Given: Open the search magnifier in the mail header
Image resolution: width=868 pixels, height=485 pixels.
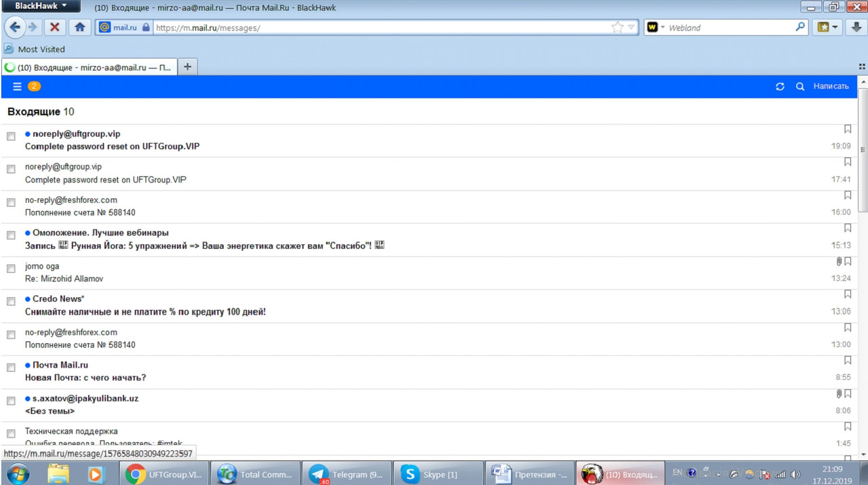Looking at the screenshot, I should tap(800, 87).
